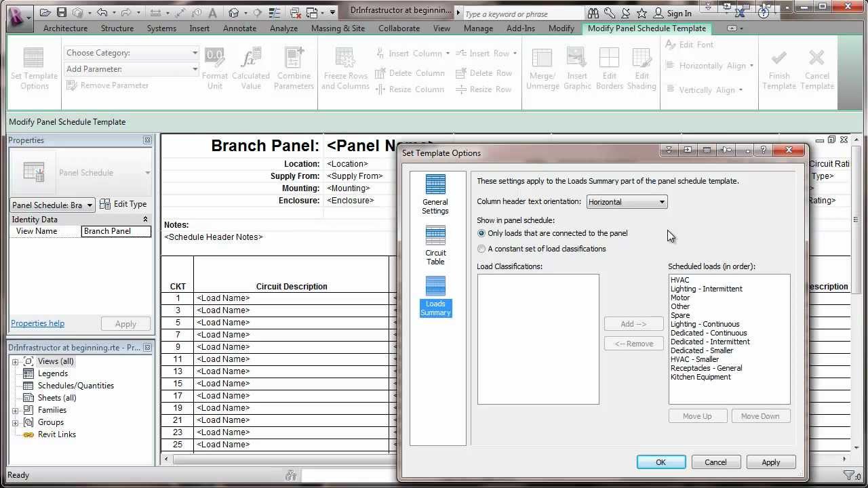Screen dimensions: 868x488
Task: Click the Default 3D View house icon
Action: [x=234, y=13]
